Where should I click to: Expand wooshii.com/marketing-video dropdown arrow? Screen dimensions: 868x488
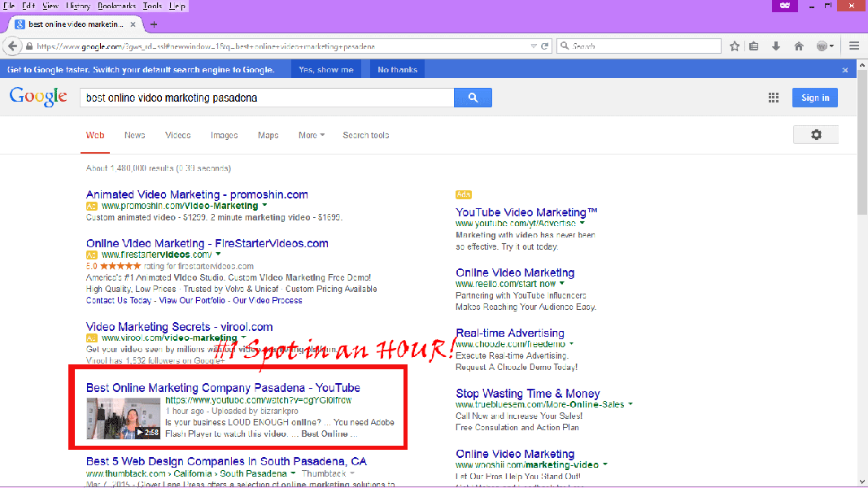tap(604, 464)
